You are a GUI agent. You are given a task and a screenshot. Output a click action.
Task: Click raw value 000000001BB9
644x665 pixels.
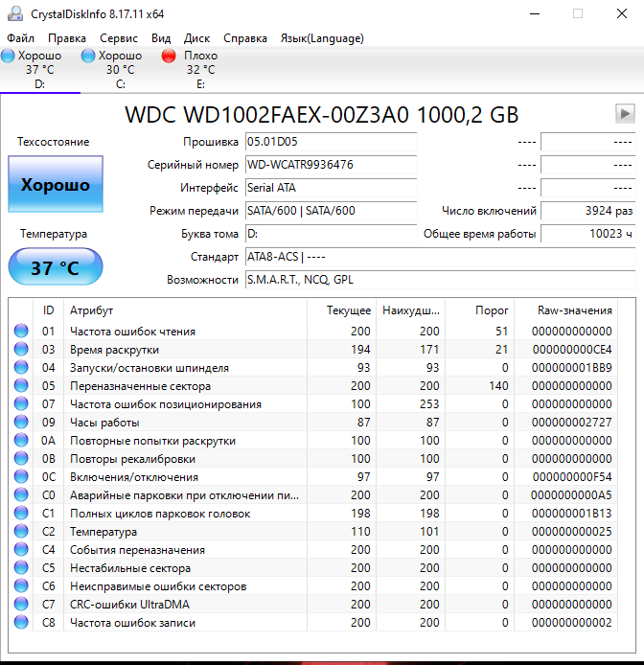(571, 368)
